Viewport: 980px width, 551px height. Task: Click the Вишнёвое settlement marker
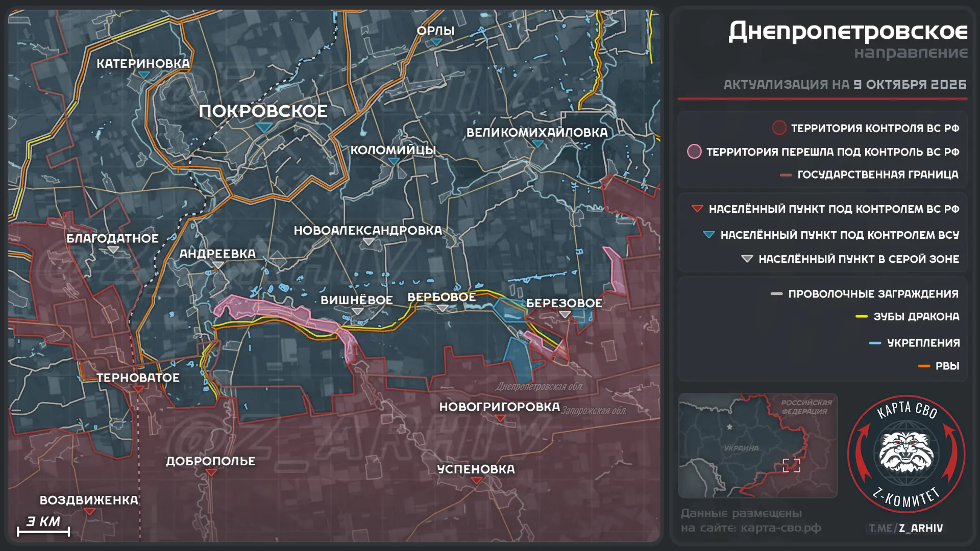pos(357,311)
